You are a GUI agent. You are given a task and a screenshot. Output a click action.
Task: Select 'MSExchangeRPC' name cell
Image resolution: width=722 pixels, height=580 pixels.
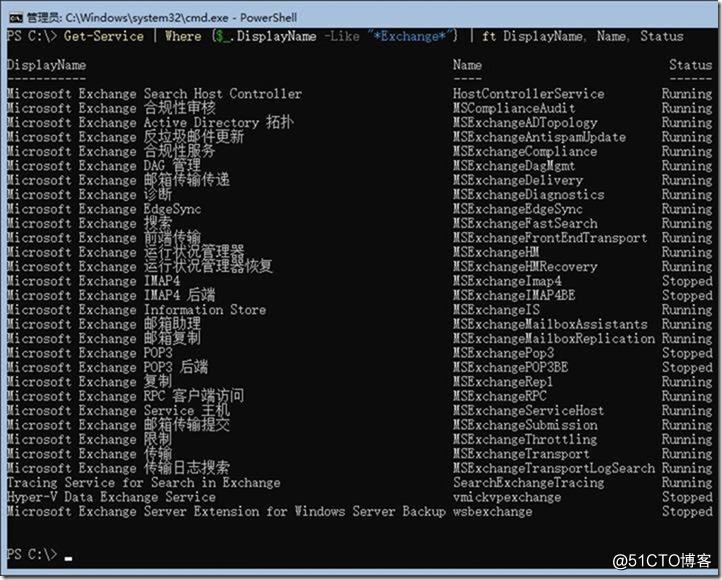(500, 396)
